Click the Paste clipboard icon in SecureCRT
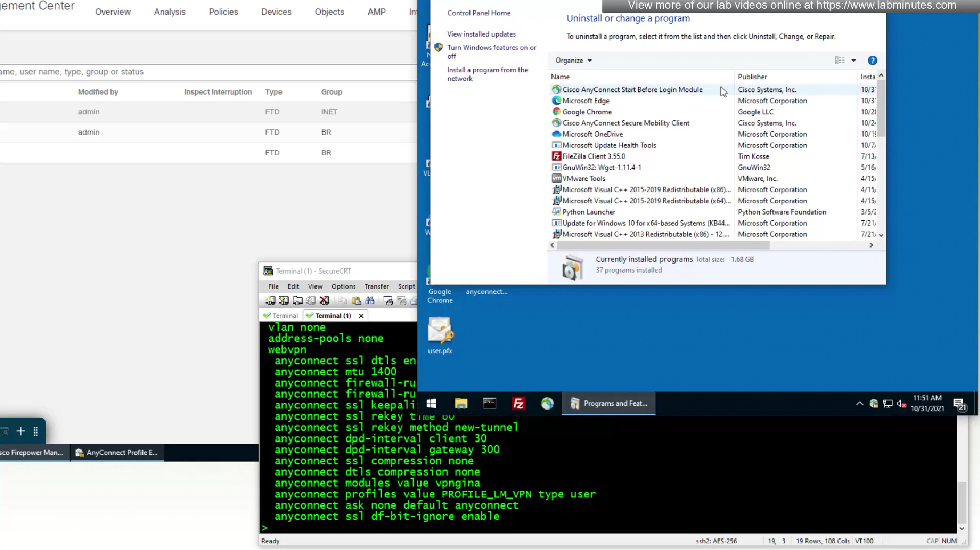Screen dimensions: 980x550 coord(356,301)
